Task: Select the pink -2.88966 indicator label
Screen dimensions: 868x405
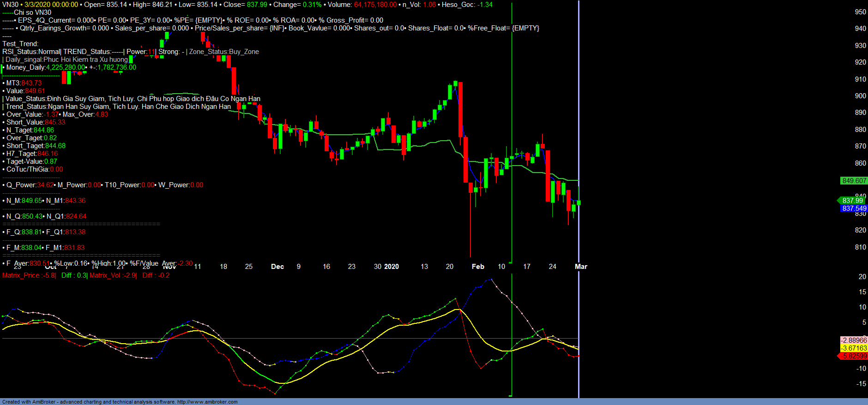Action: pos(854,340)
